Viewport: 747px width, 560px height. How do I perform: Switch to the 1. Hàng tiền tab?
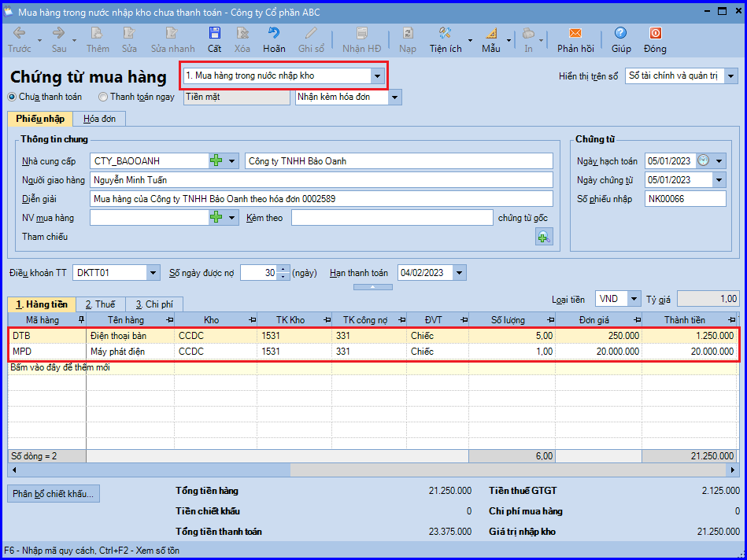tap(42, 304)
